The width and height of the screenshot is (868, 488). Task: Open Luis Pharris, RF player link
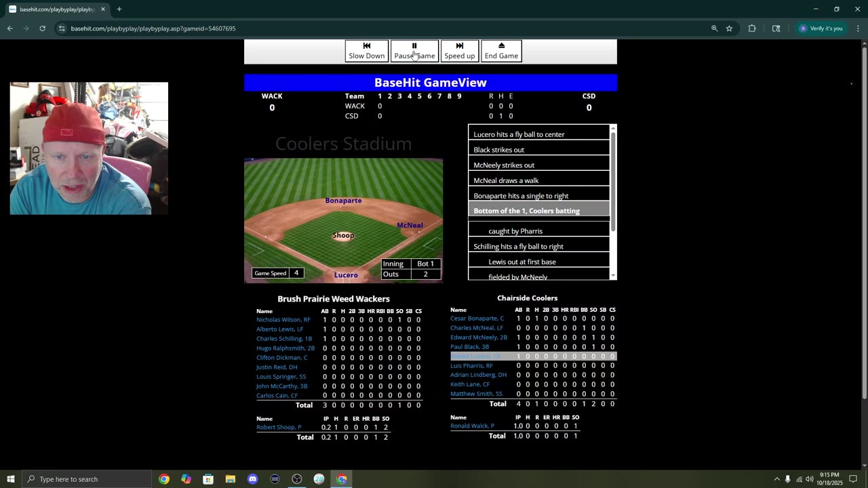click(x=471, y=366)
